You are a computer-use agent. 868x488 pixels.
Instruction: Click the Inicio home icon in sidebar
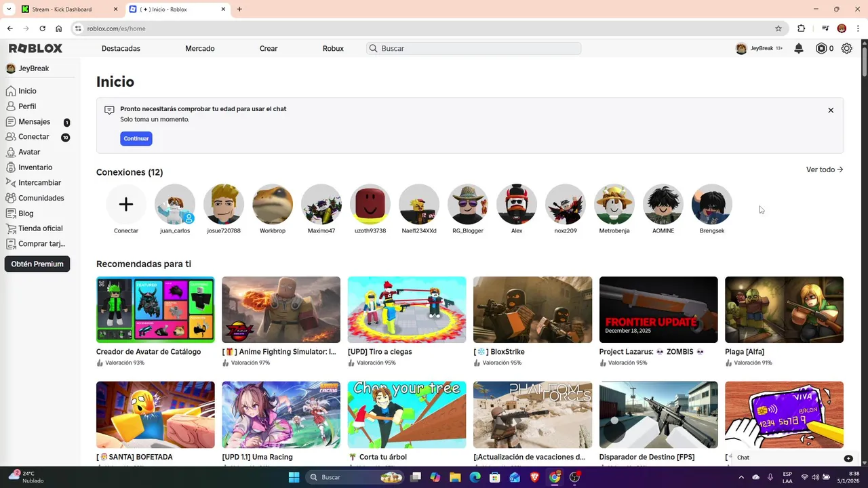click(11, 91)
